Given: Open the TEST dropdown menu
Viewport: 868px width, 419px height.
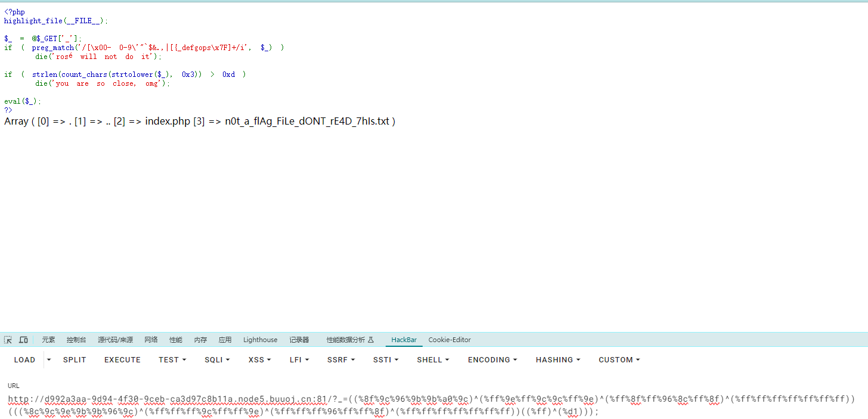Looking at the screenshot, I should pos(172,360).
